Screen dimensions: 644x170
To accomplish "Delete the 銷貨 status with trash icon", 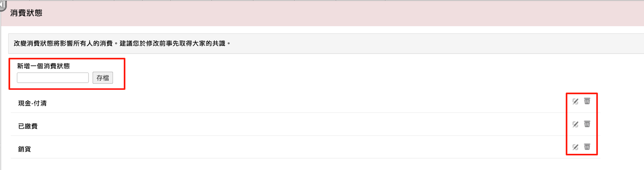I will 587,147.
